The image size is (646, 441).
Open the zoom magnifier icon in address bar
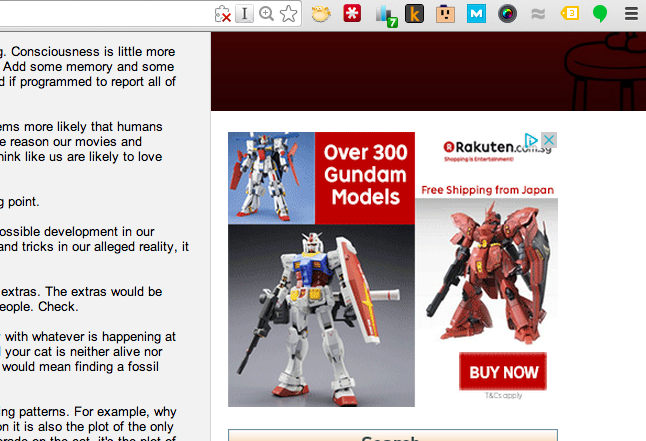[x=266, y=14]
